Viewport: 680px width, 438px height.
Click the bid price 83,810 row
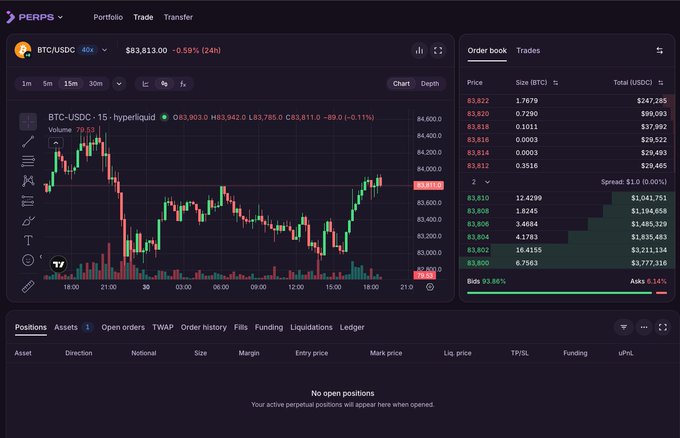click(567, 198)
